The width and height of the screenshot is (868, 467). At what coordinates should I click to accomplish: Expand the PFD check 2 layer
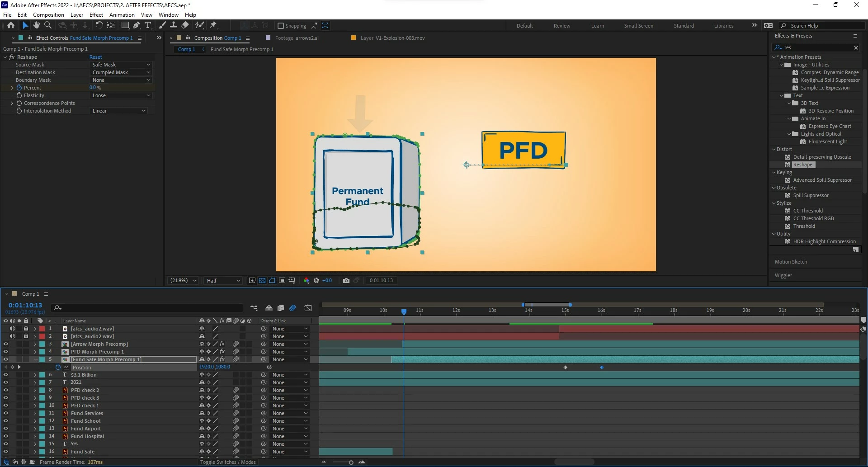[x=35, y=390]
